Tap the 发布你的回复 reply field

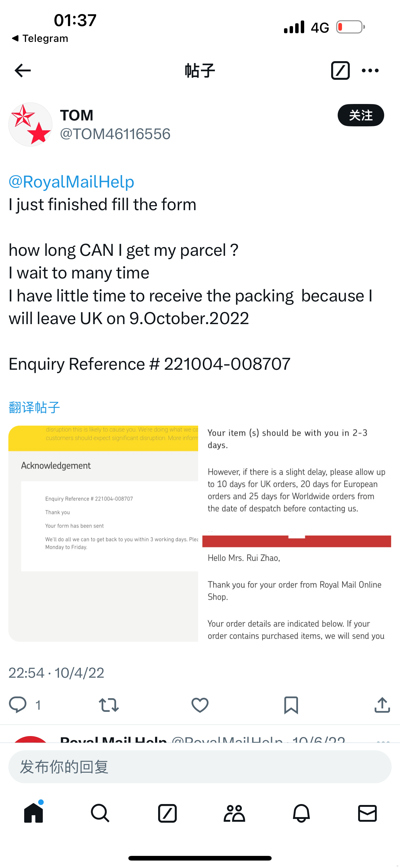[200, 766]
